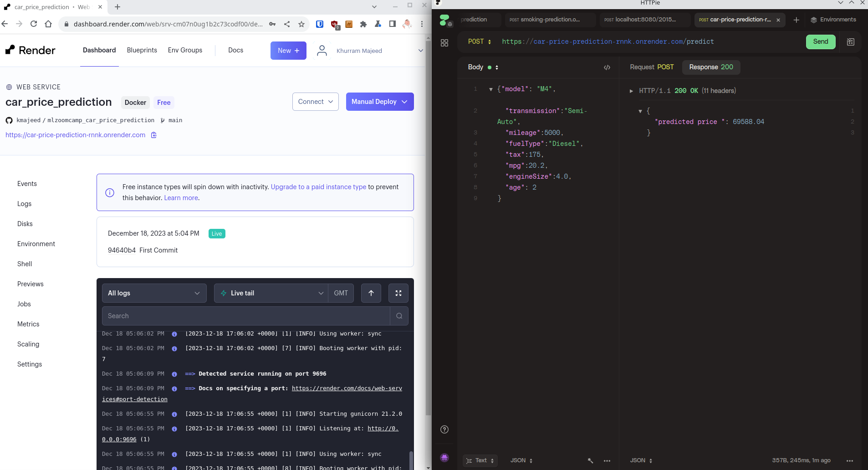Viewport: 868px width, 470px height.
Task: Open Env Groups in Render navigation
Action: click(x=185, y=50)
